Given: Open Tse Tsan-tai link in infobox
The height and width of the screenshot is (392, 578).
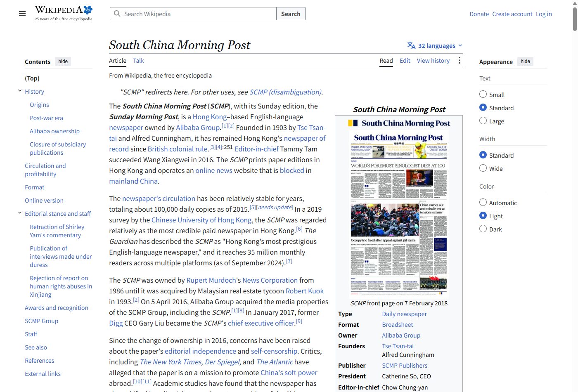Looking at the screenshot, I should point(398,346).
